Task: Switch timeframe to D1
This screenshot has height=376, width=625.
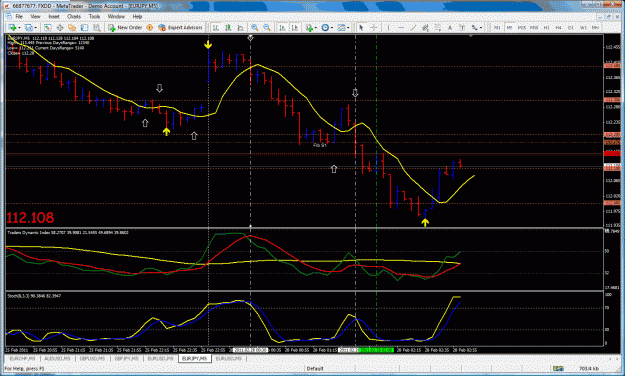Action: click(x=571, y=28)
